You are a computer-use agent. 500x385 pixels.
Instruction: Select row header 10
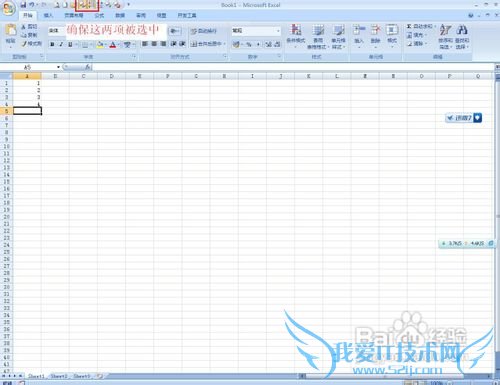point(6,146)
